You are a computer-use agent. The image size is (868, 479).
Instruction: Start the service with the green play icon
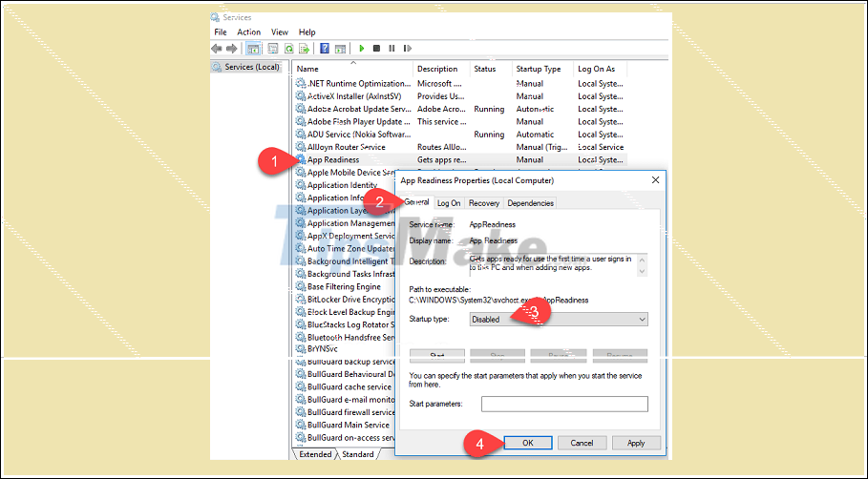click(362, 49)
